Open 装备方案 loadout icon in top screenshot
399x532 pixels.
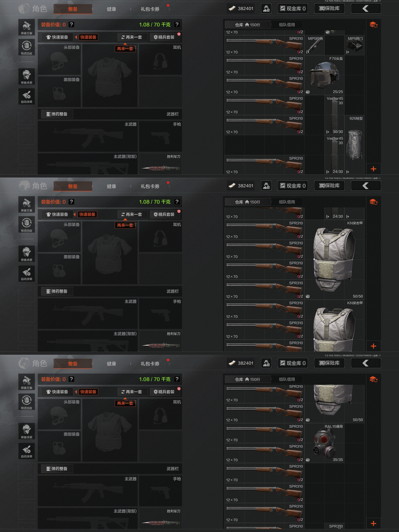pos(26,27)
